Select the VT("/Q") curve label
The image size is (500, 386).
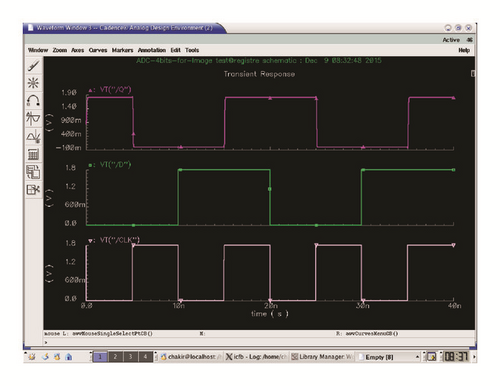[115, 89]
